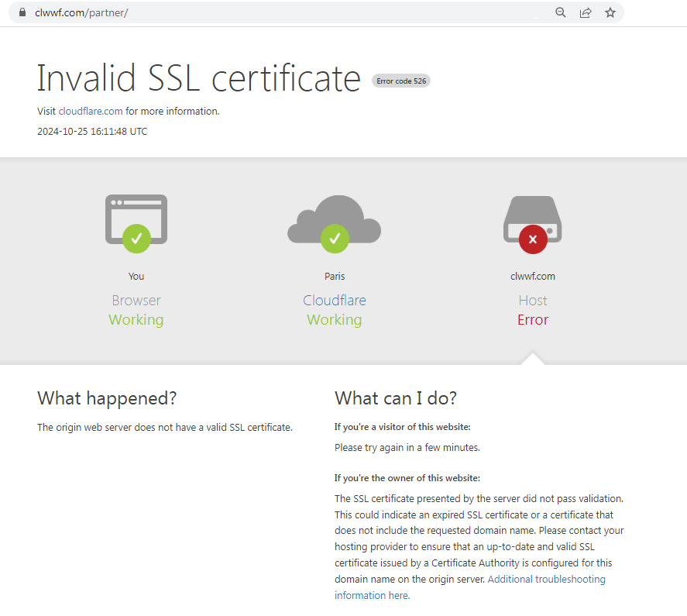Screen dimensions: 687x616
Task: Click the zoom magnifier icon in address bar
Action: tap(561, 12)
